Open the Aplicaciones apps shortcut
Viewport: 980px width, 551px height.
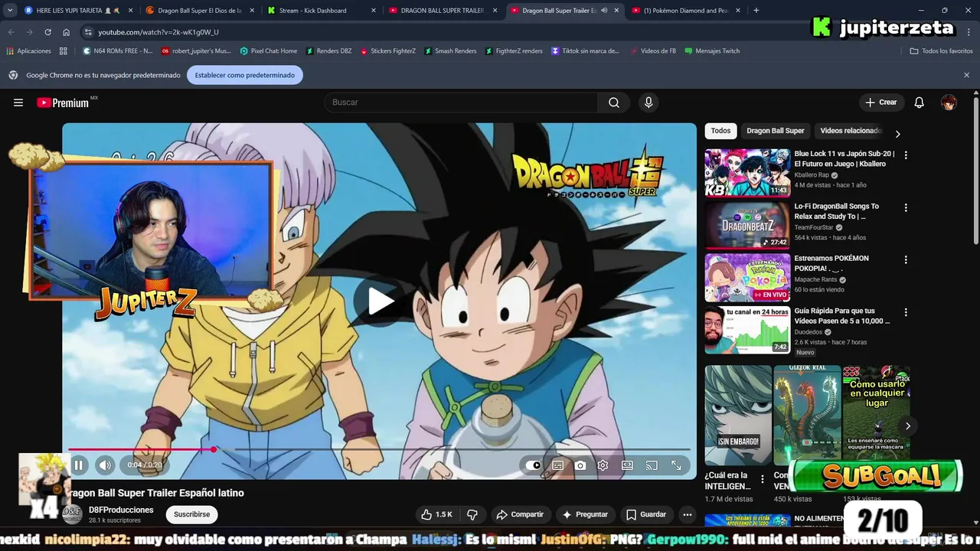tap(29, 51)
